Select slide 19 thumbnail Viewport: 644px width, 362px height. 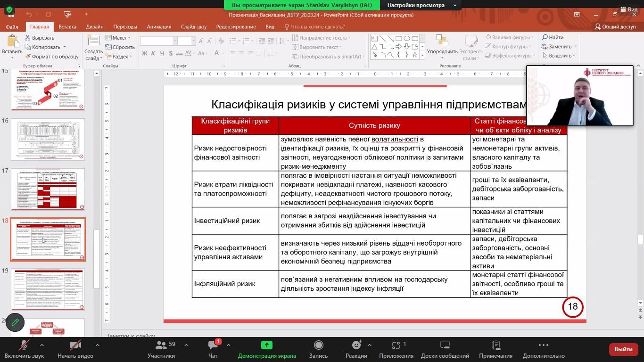(x=48, y=289)
